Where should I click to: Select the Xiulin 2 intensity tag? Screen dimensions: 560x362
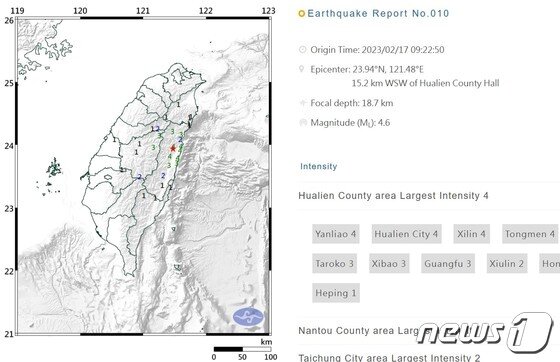point(507,263)
